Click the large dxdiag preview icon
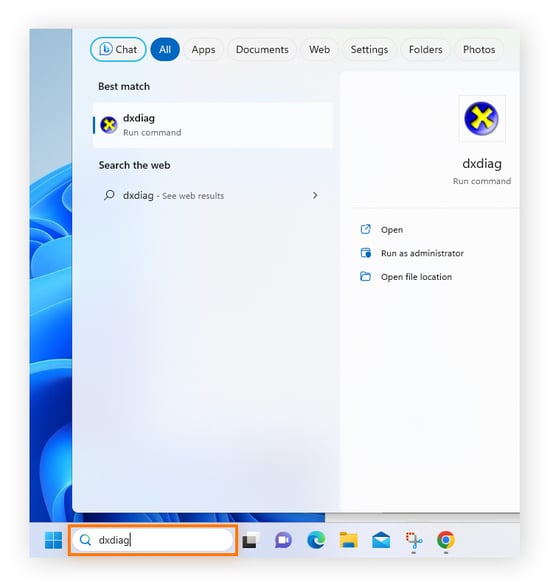 click(x=481, y=119)
